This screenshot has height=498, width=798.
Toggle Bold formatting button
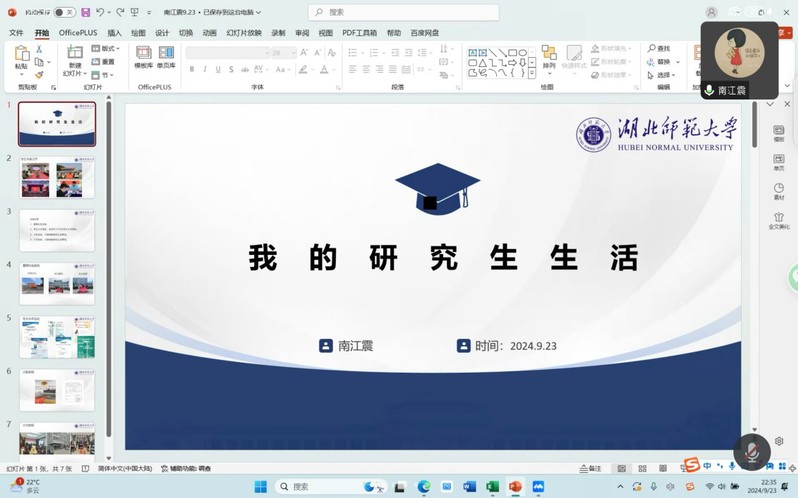[x=191, y=70]
